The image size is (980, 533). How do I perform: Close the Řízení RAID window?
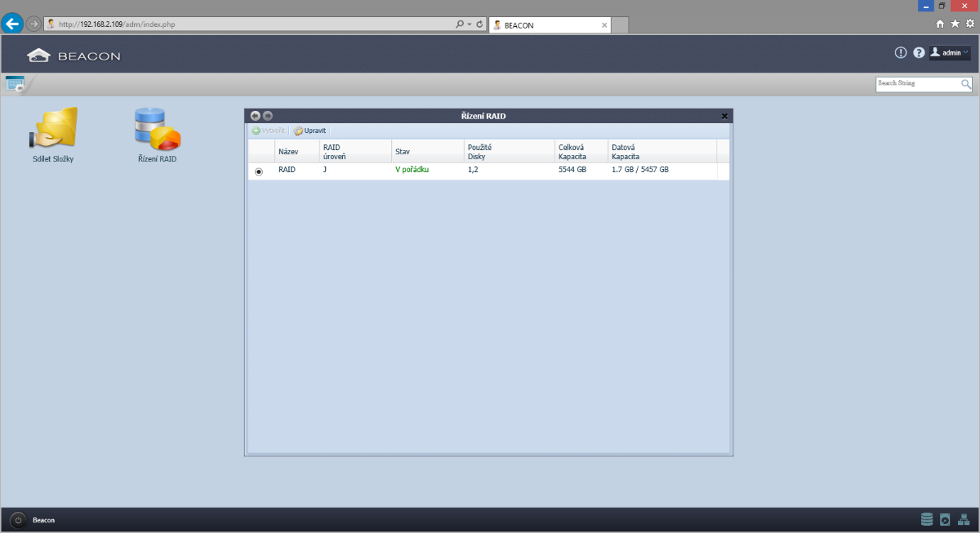pyautogui.click(x=724, y=116)
